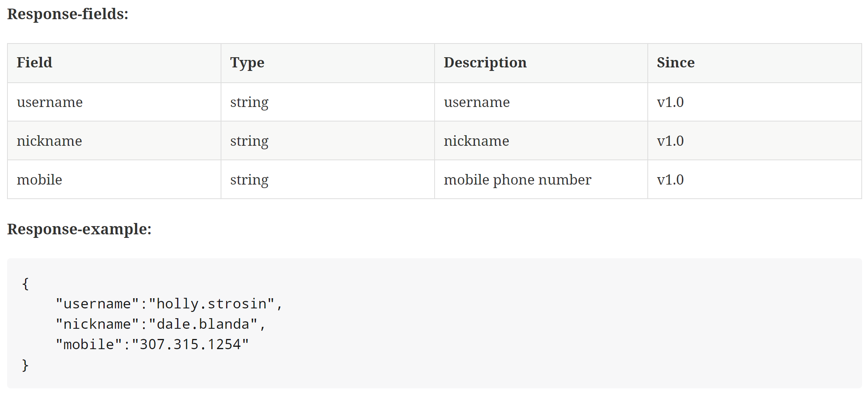Viewport: 868px width, 395px height.
Task: Click the opening curly brace in code
Action: 25,284
